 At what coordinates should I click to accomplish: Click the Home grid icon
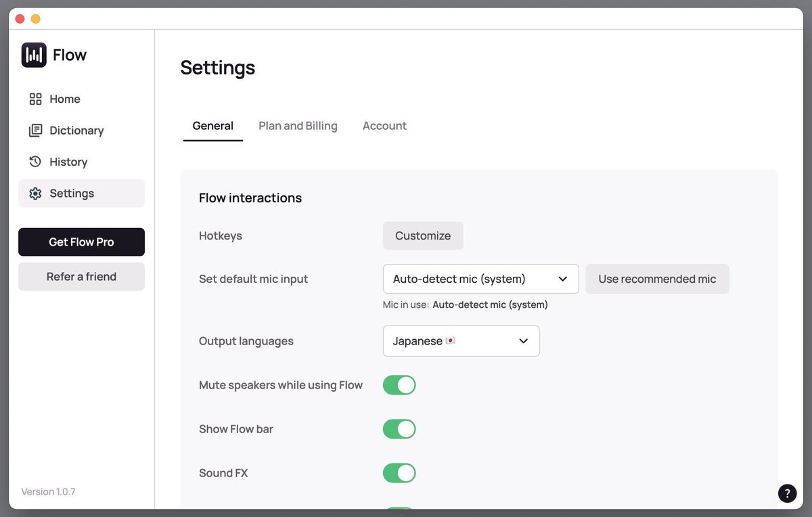coord(35,99)
